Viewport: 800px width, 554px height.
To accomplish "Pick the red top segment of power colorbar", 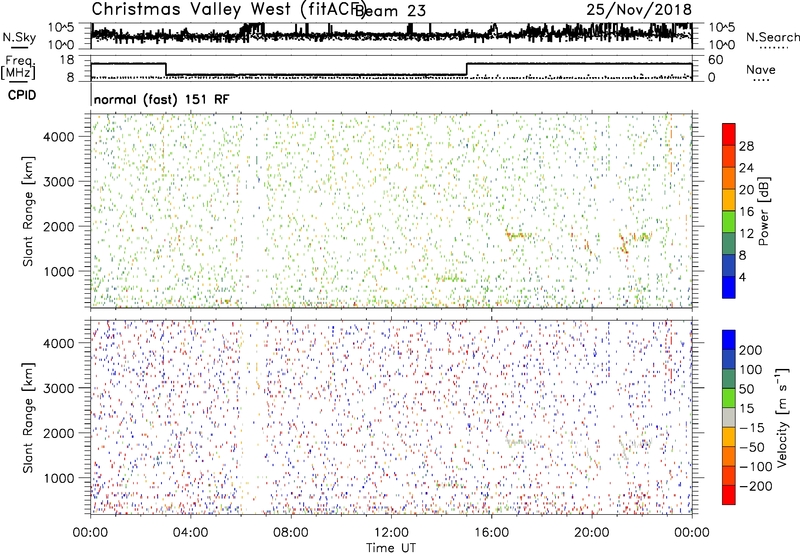I will coord(729,135).
